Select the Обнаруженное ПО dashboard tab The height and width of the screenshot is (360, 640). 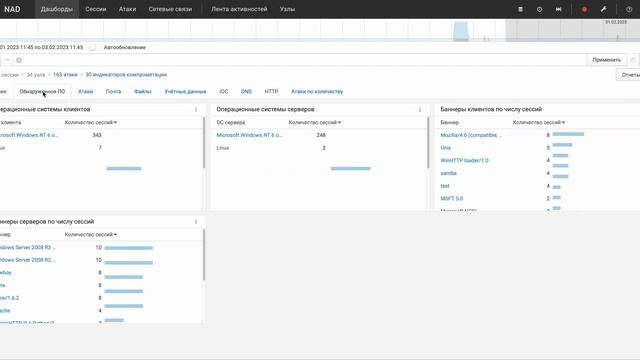tap(42, 91)
